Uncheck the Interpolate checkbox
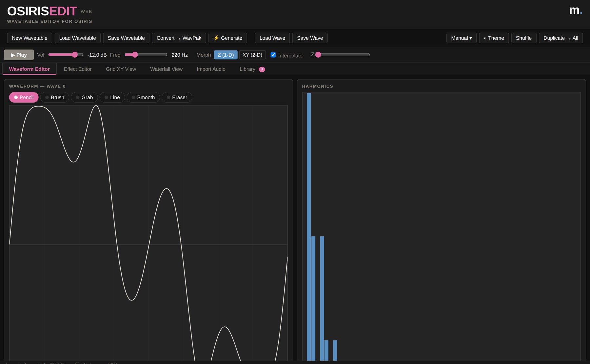590x364 pixels. pos(273,55)
